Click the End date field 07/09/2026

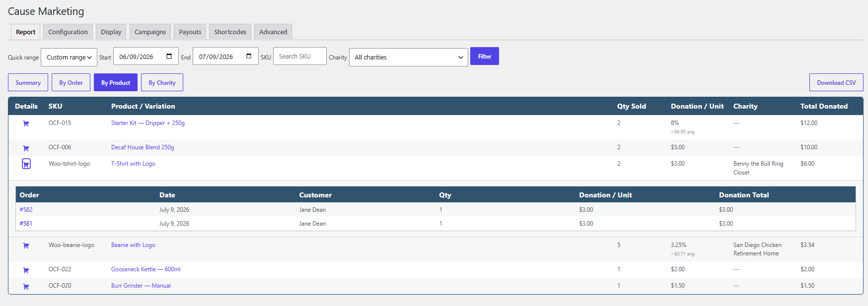point(225,56)
